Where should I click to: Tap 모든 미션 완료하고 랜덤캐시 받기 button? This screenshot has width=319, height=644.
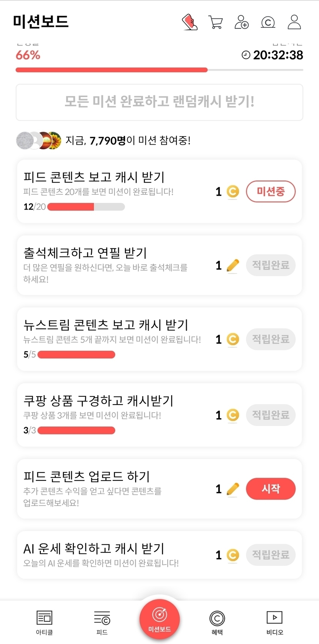coord(159,102)
